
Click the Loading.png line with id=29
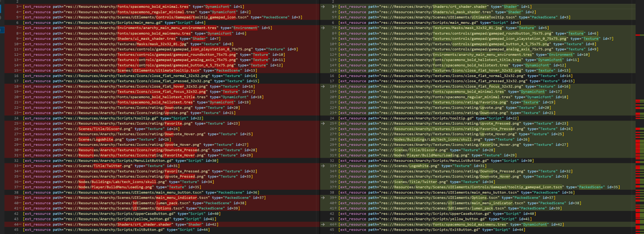tap(427, 155)
